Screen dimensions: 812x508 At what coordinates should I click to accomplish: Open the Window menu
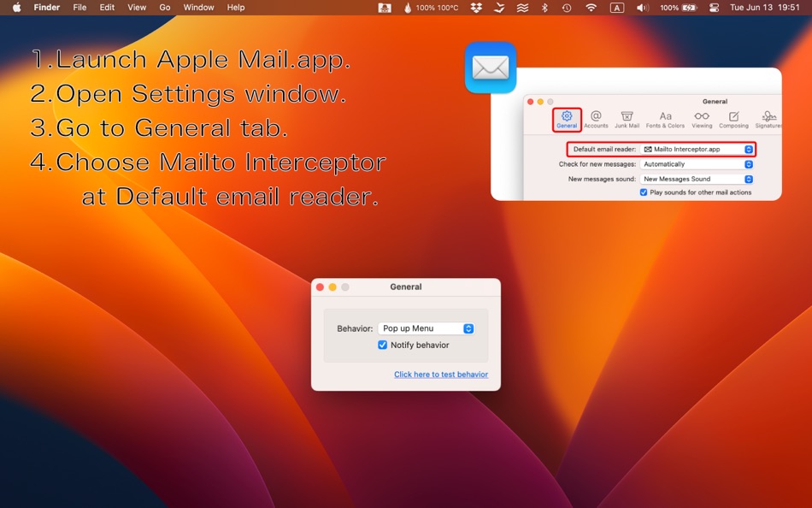[x=198, y=7]
